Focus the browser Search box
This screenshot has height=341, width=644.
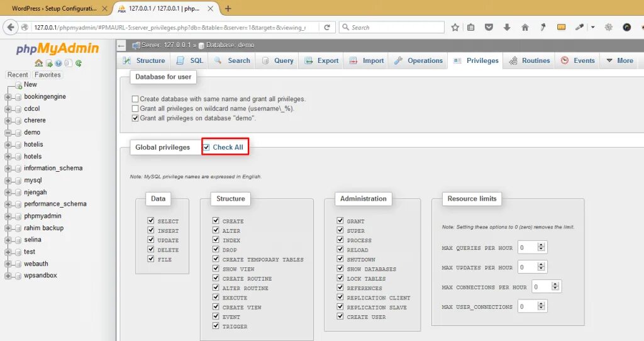pyautogui.click(x=392, y=28)
